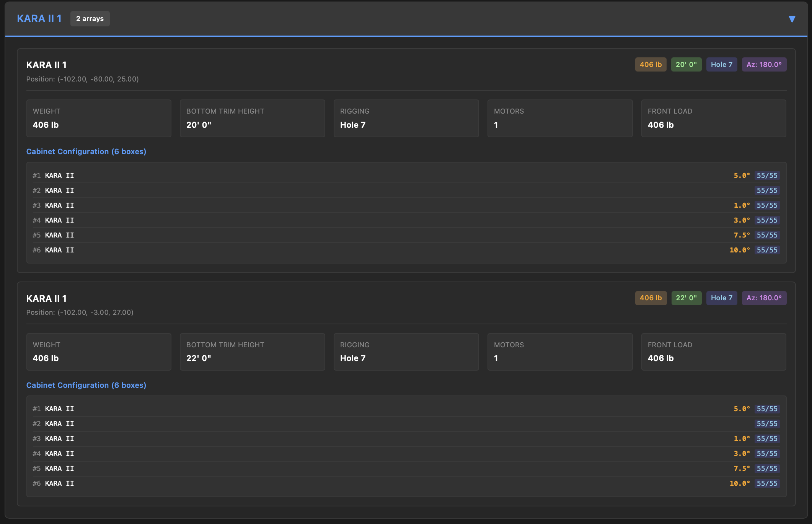Click the second array's Az: 180.0° badge
The image size is (812, 524).
(x=764, y=298)
